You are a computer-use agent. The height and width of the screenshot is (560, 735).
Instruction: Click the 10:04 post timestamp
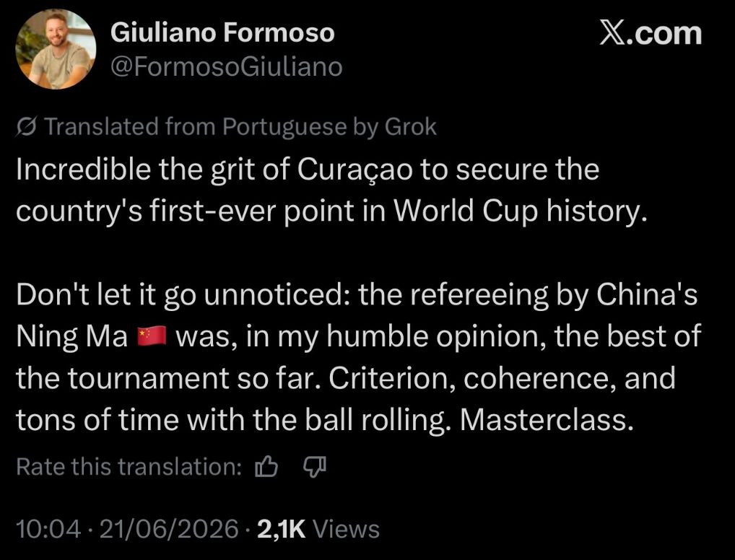click(x=48, y=529)
